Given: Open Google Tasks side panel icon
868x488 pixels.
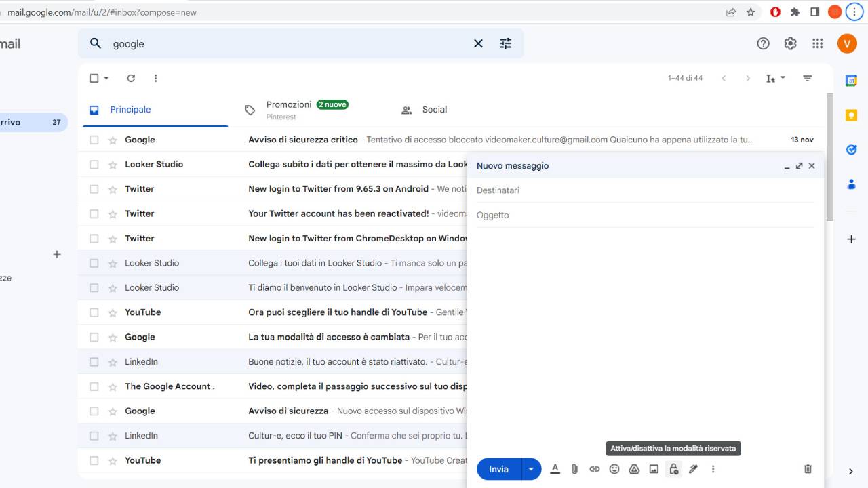Looking at the screenshot, I should 851,150.
